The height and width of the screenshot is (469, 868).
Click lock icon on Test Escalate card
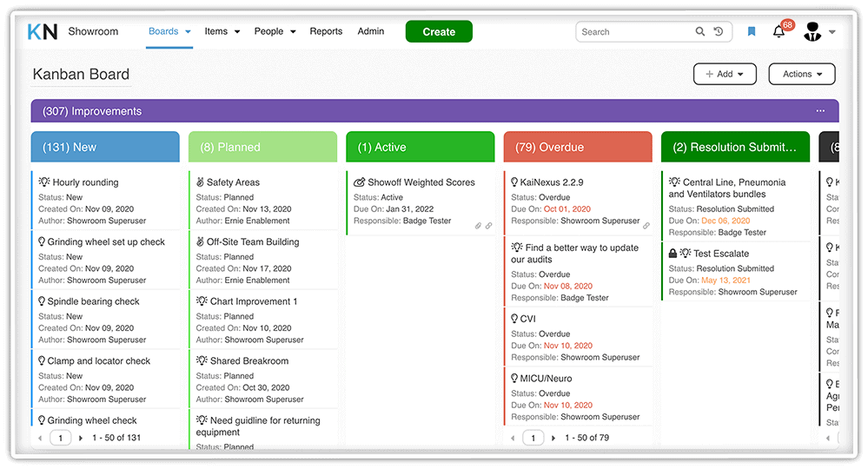pos(673,254)
